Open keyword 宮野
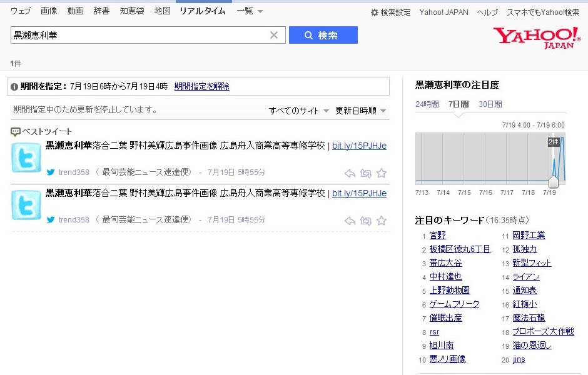Viewport: 588px width, 375px height. pyautogui.click(x=438, y=235)
